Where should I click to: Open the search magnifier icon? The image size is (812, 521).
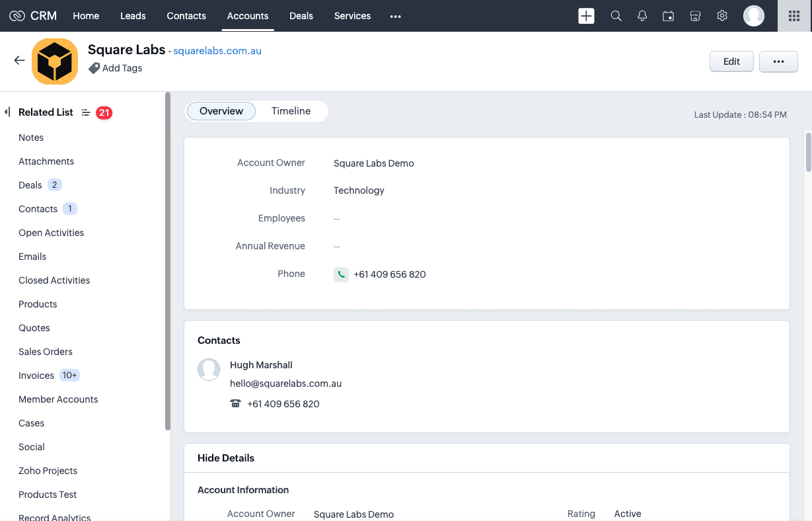[616, 16]
